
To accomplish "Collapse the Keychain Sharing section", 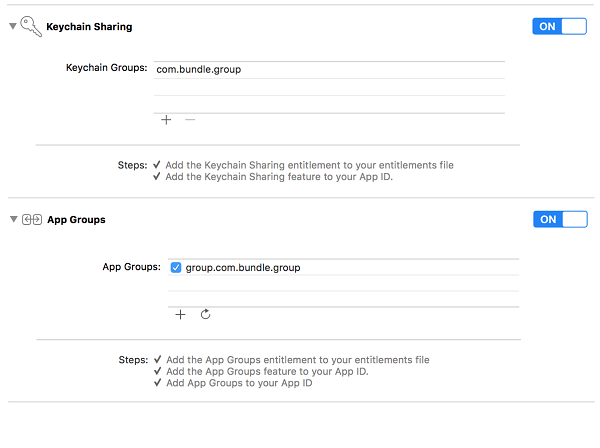I will [x=12, y=27].
